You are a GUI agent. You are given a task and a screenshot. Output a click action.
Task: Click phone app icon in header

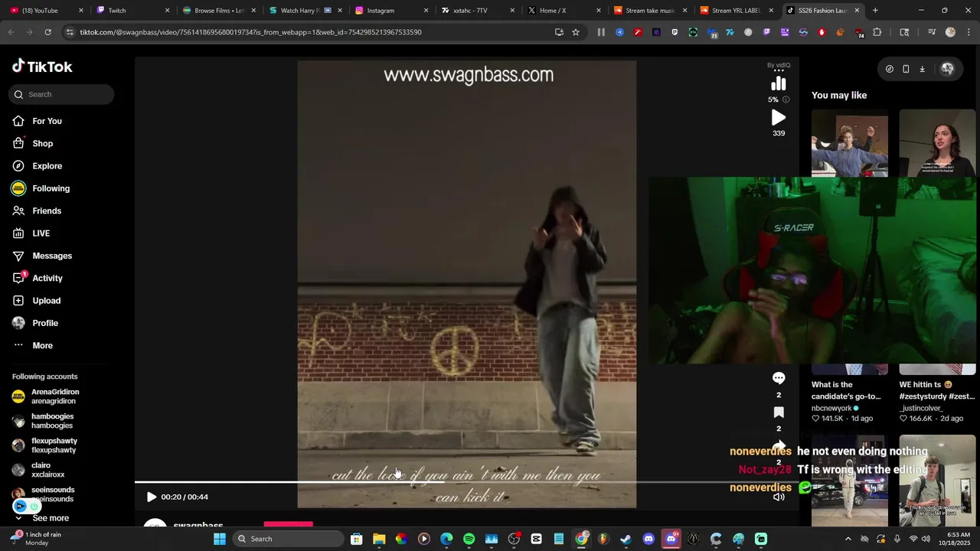coord(906,69)
